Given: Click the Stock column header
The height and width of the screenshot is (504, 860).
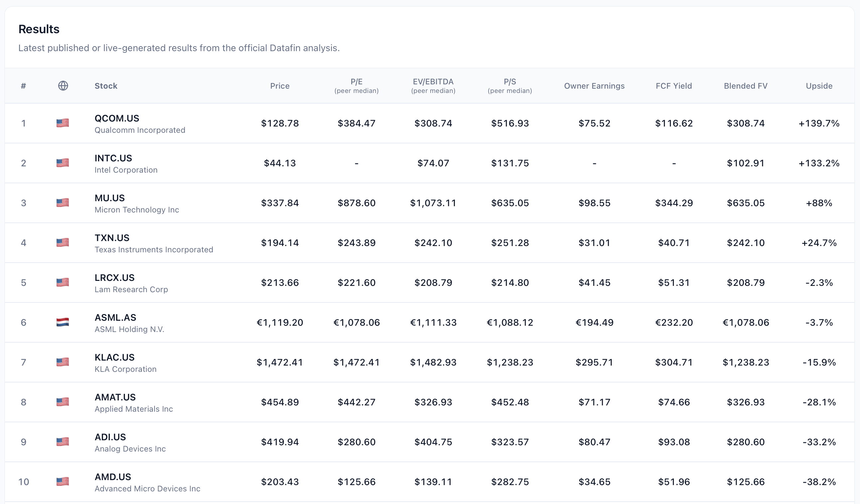Looking at the screenshot, I should [x=106, y=86].
